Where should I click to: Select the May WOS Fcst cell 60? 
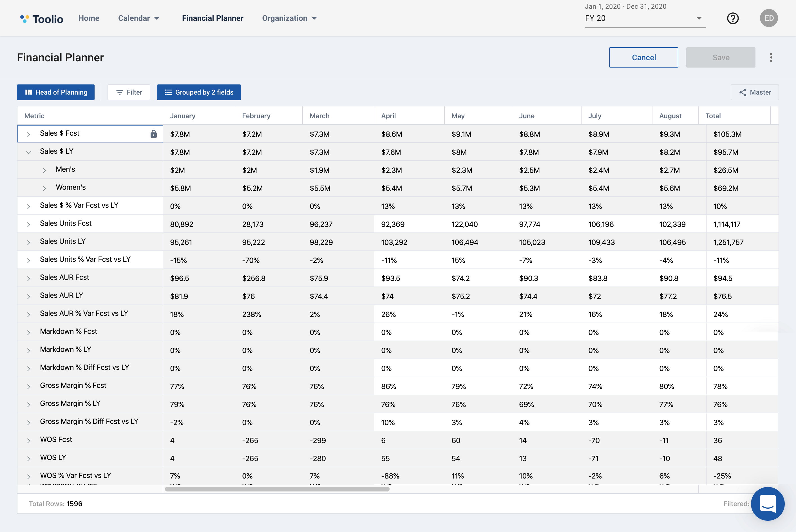(x=478, y=440)
